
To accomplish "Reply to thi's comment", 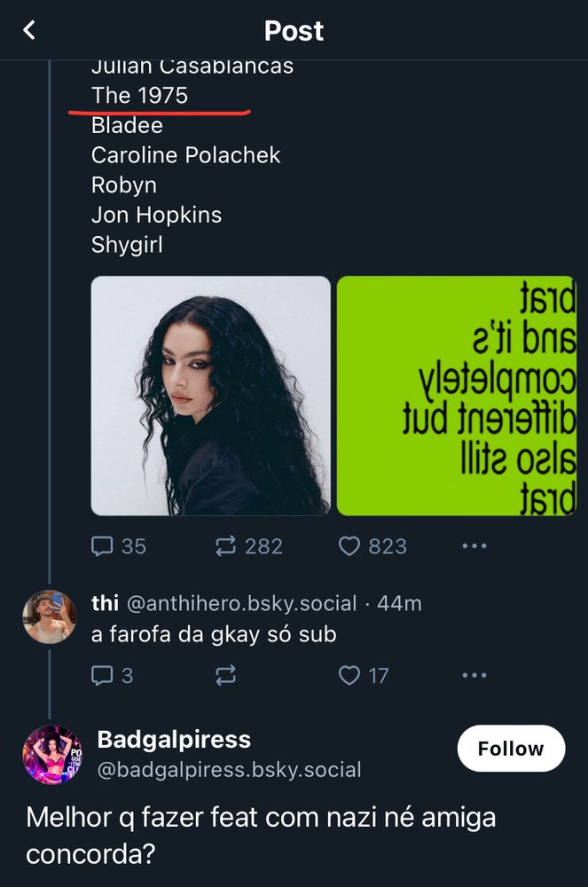I will click(112, 676).
